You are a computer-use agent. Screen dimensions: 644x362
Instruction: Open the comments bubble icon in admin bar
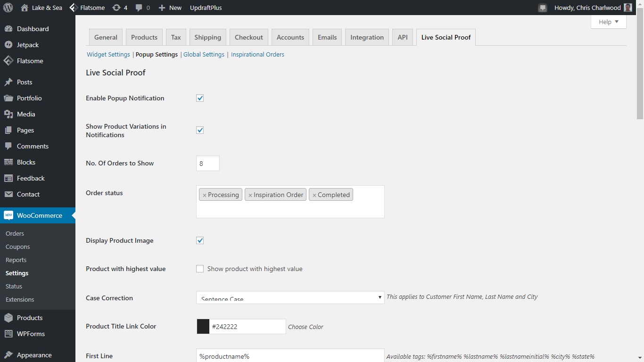139,8
